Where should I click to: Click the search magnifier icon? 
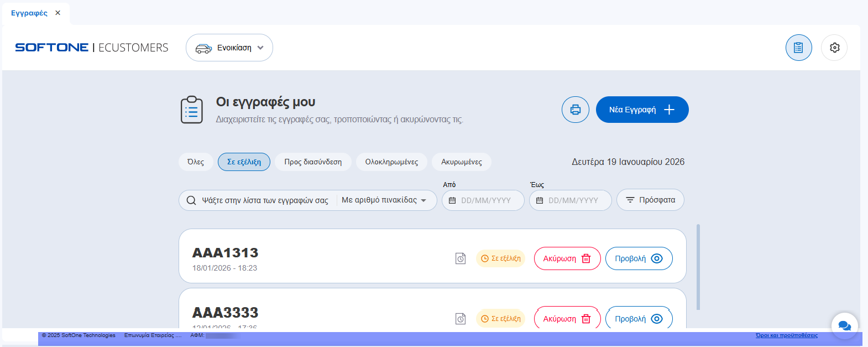pyautogui.click(x=191, y=200)
